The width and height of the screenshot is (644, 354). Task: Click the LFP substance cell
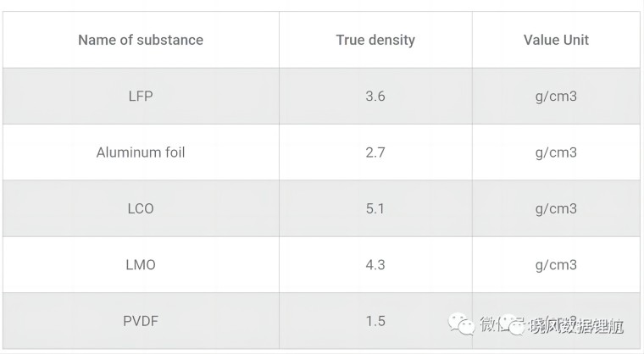coord(141,96)
